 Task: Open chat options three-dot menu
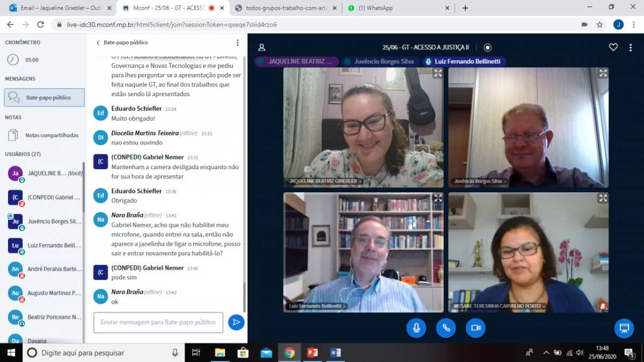click(x=238, y=42)
